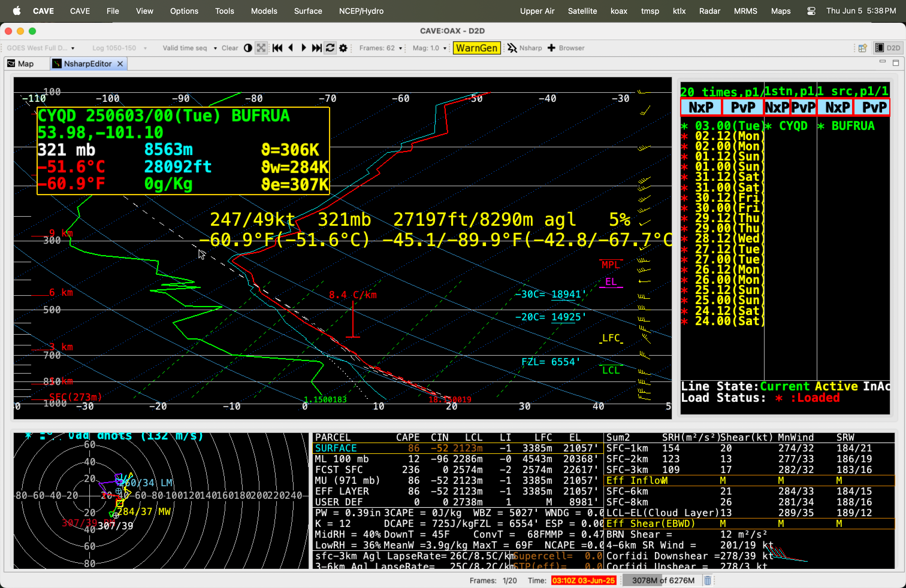The width and height of the screenshot is (906, 588).
Task: Open the Satellite menu
Action: click(x=582, y=11)
